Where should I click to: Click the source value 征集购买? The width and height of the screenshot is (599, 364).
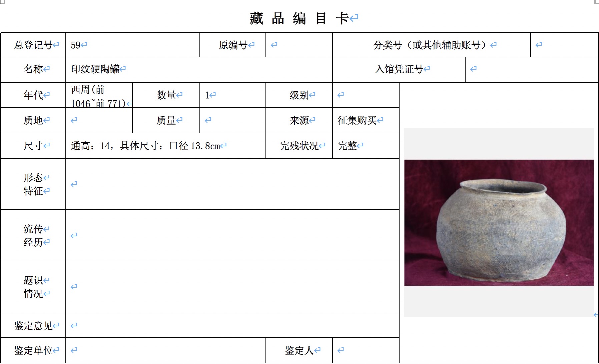coord(357,120)
